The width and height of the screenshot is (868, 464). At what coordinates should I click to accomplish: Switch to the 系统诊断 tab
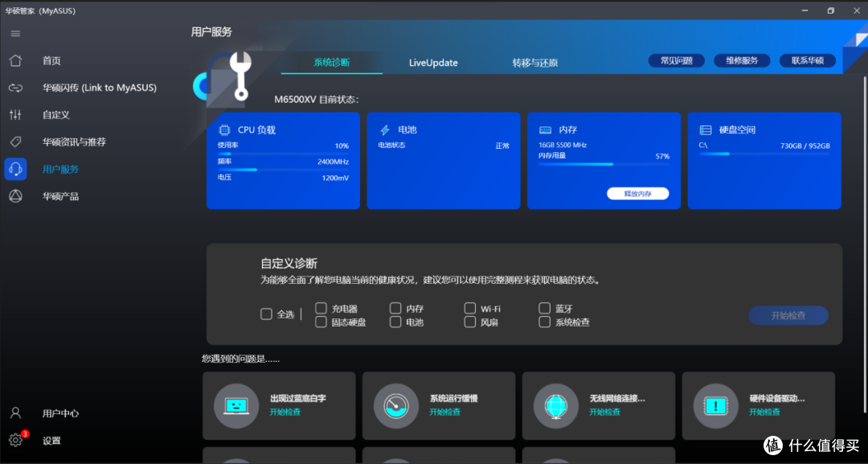pos(332,63)
